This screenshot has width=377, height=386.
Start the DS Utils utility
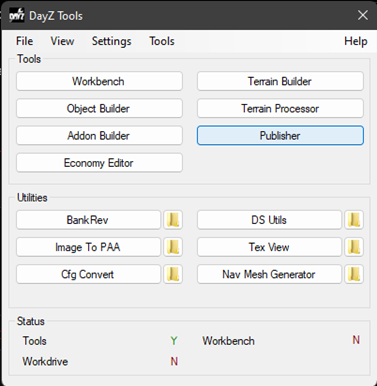click(269, 220)
